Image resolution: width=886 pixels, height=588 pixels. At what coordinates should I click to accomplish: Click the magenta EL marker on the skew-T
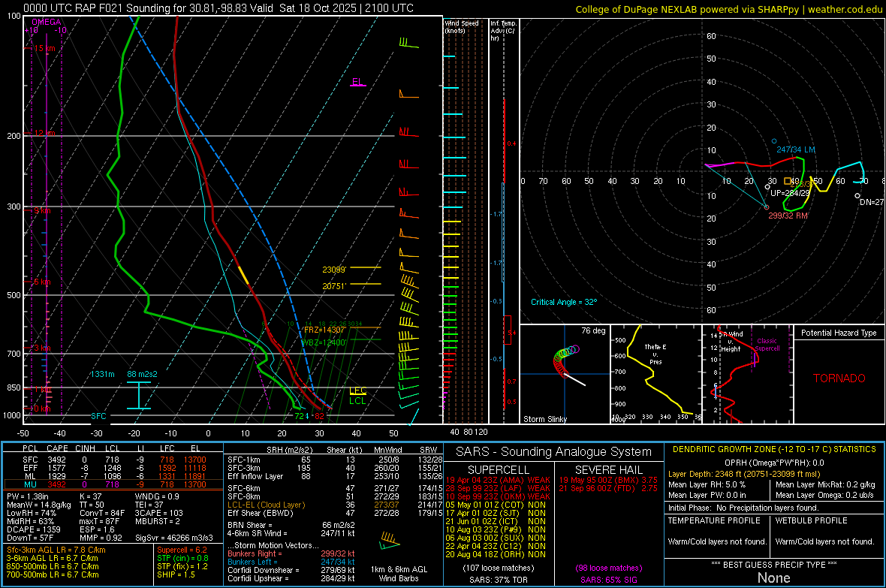[x=357, y=82]
